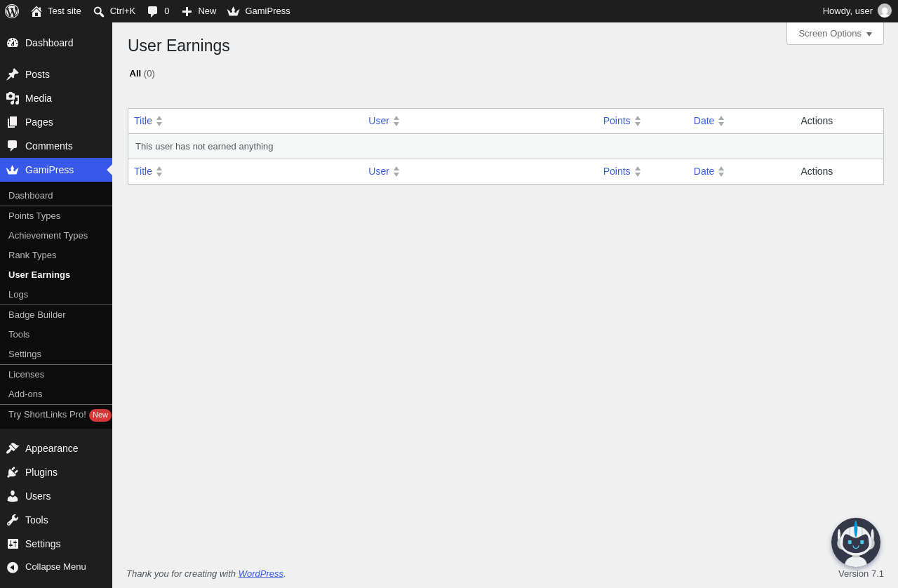898x588 pixels.
Task: Open Logs submenu item
Action: point(56,294)
